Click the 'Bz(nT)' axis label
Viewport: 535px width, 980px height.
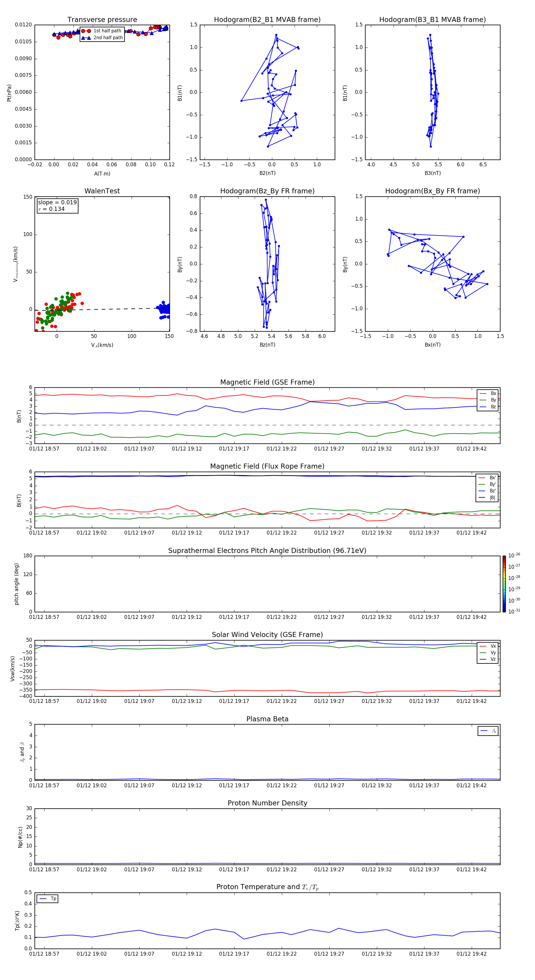click(267, 345)
